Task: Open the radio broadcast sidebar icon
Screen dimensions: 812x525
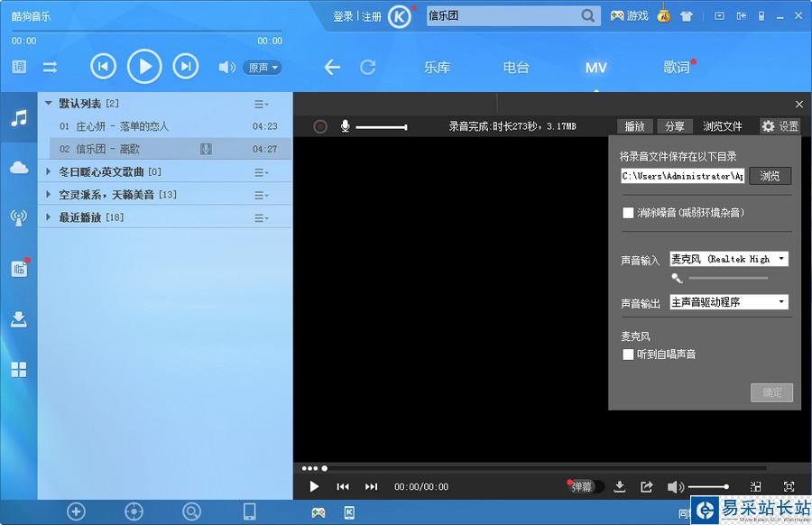Action: coord(19,218)
